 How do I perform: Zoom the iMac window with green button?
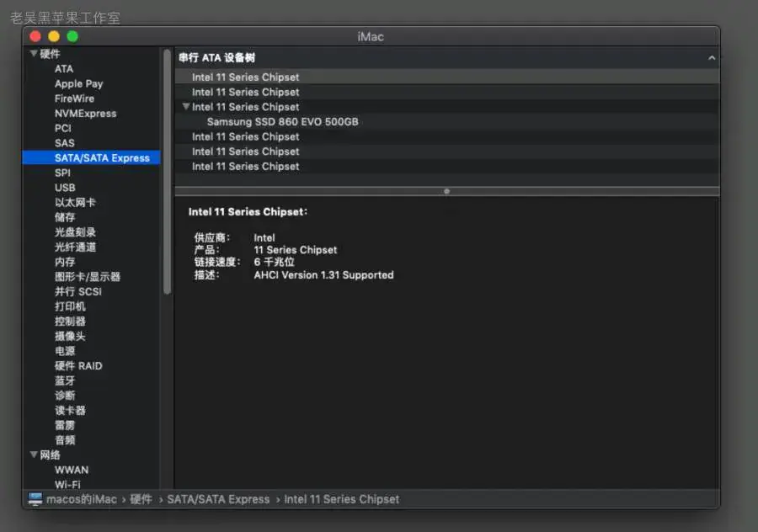pos(72,37)
